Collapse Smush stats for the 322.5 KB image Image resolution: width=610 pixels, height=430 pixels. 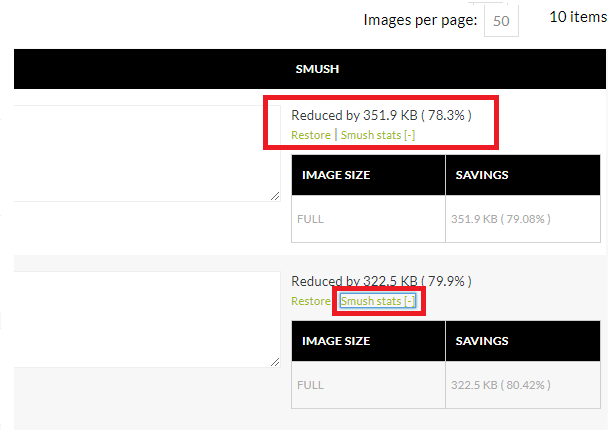[378, 301]
